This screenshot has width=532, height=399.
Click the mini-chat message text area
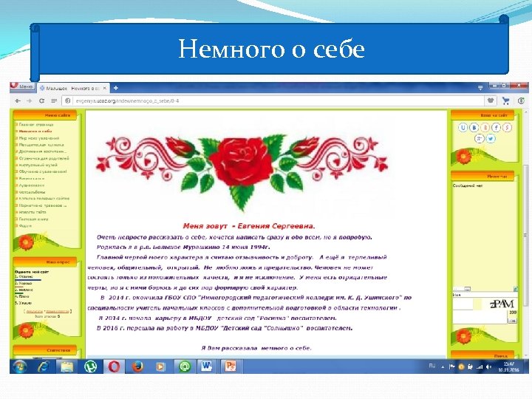[480, 317]
